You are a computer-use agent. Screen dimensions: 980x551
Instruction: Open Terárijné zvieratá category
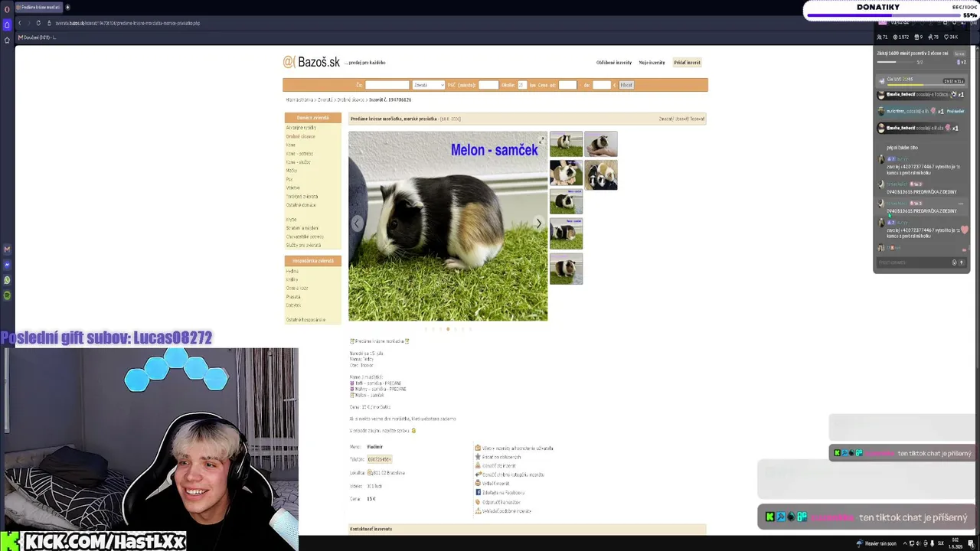click(302, 197)
